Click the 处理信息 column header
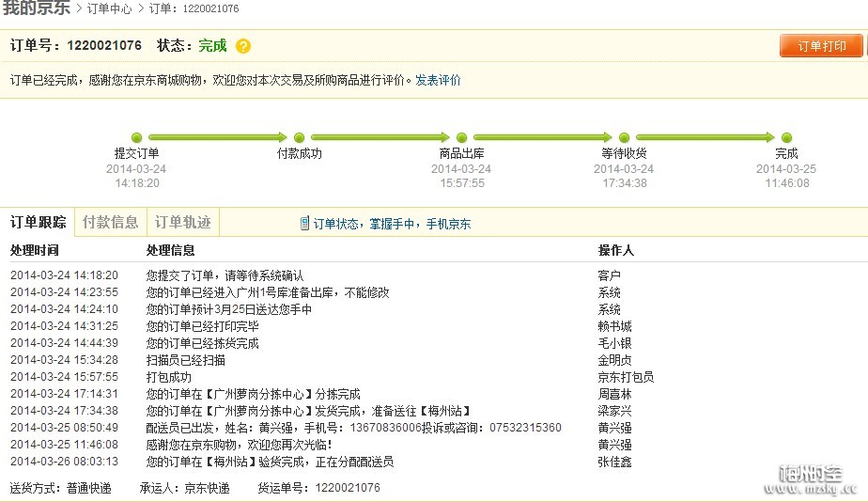This screenshot has width=868, height=502. (170, 251)
